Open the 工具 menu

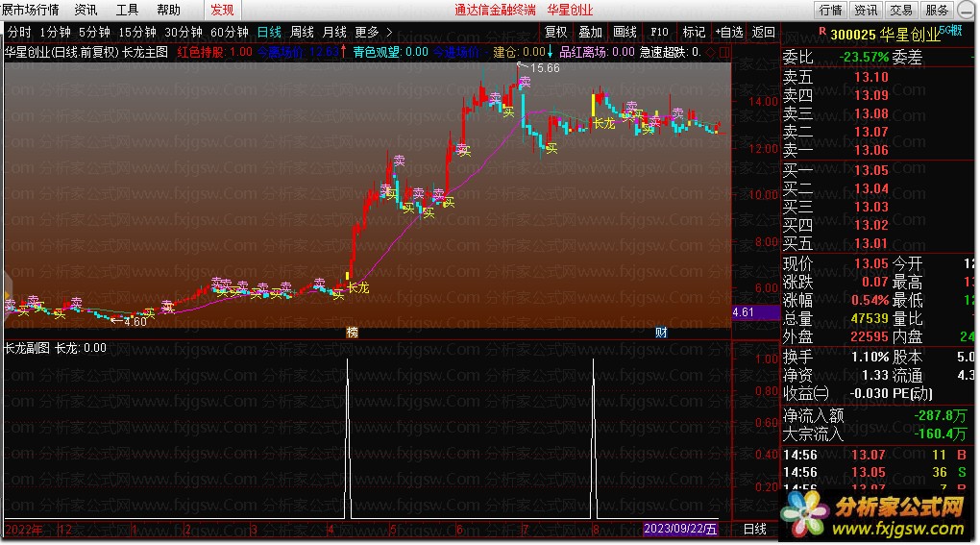[127, 10]
